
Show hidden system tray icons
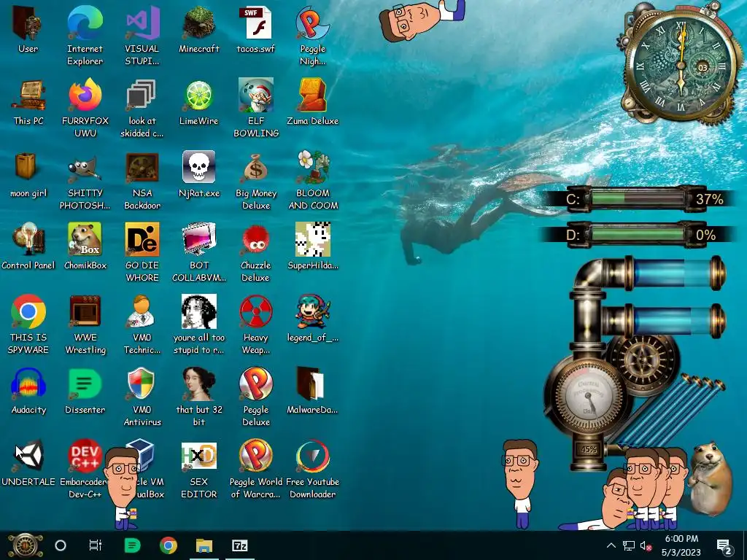611,545
